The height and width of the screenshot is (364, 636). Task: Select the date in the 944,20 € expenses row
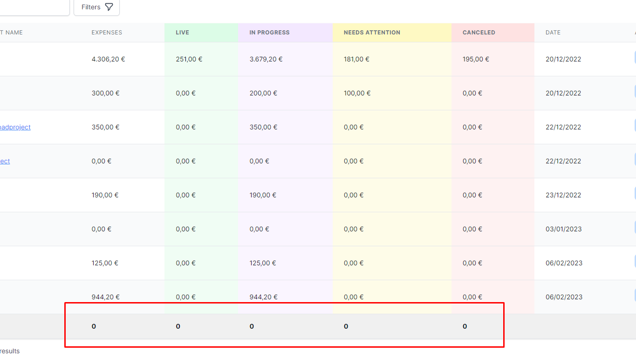pos(564,297)
